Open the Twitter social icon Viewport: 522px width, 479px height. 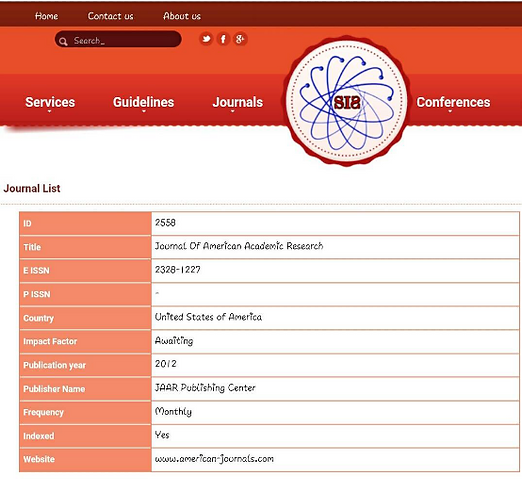point(206,39)
